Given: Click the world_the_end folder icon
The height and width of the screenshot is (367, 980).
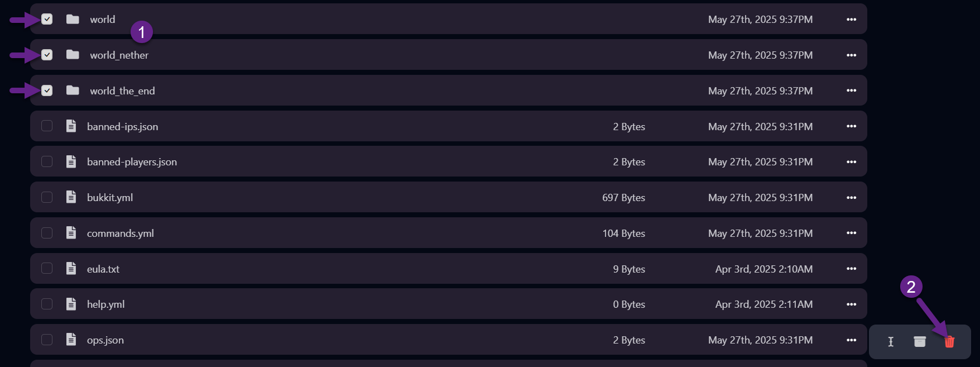Looking at the screenshot, I should (73, 90).
